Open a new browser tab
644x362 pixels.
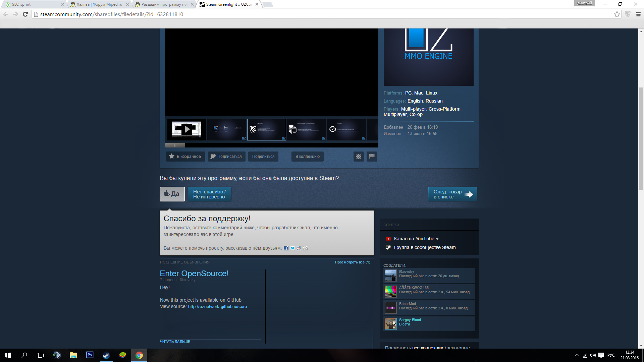[x=268, y=4]
